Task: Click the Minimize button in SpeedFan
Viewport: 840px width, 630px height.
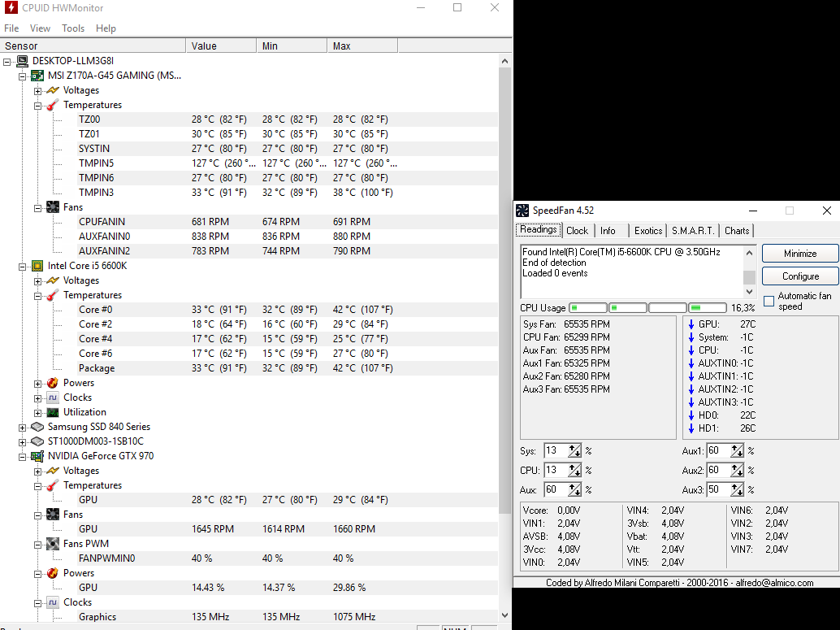Action: [x=800, y=254]
